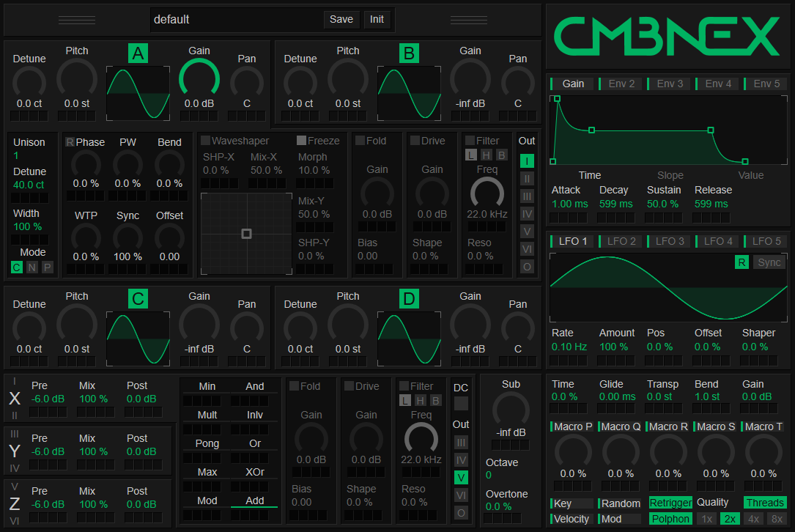
Task: Select the XOr combine mode
Action: [254, 472]
